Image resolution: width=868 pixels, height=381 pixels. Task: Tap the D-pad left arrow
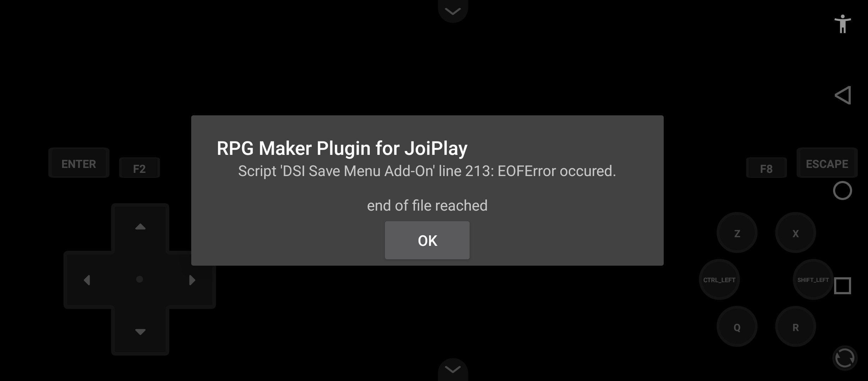tap(87, 280)
